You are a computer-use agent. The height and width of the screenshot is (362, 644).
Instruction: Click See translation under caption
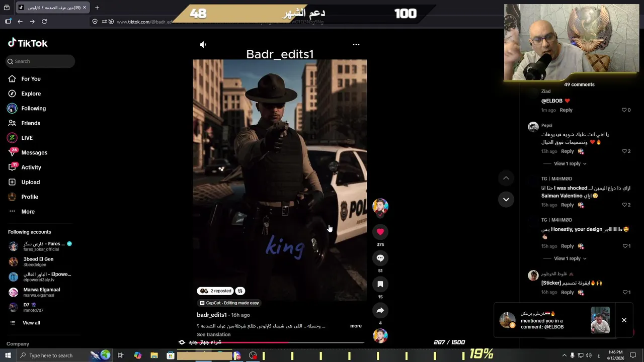[214, 335]
